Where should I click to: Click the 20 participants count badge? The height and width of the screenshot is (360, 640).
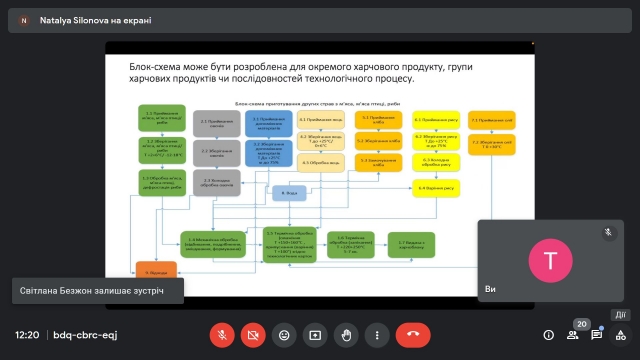582,324
